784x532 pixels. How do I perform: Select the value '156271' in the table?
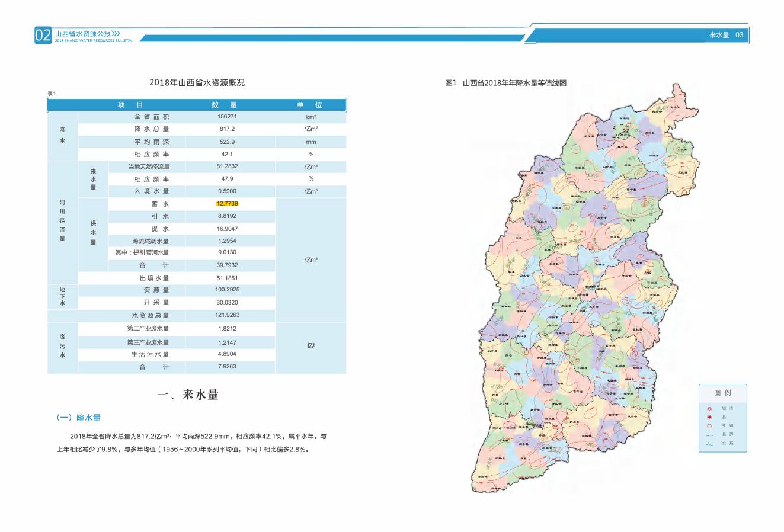[x=227, y=117]
